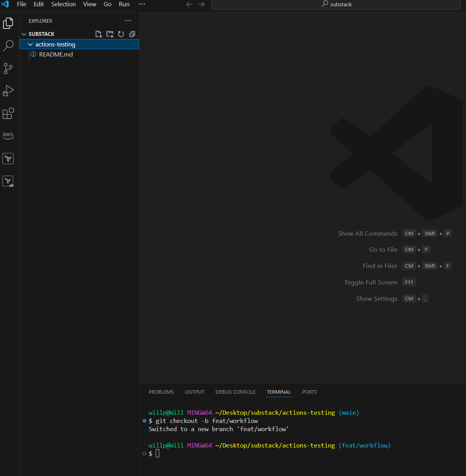Open Explorer views and more actions menu
This screenshot has width=466, height=476.
128,21
